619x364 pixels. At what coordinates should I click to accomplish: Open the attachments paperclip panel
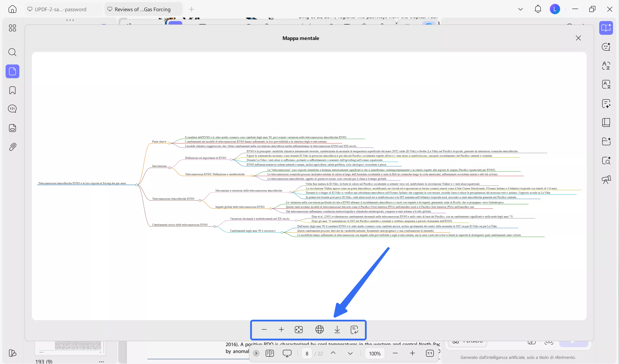click(x=12, y=147)
